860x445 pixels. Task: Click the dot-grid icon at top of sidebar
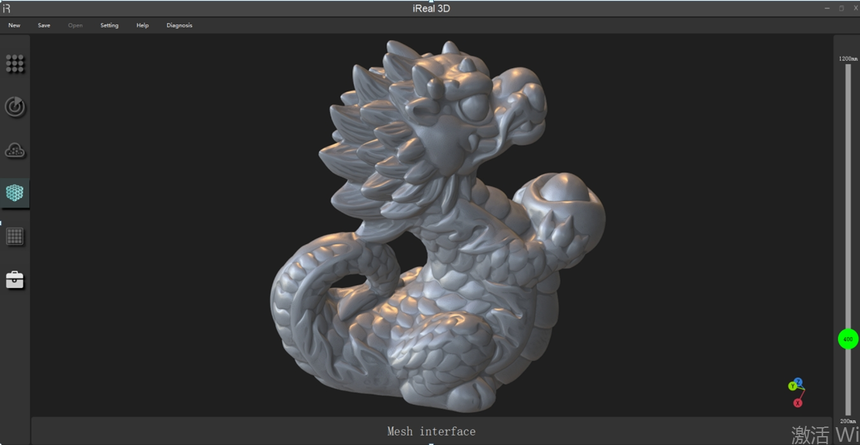(15, 63)
